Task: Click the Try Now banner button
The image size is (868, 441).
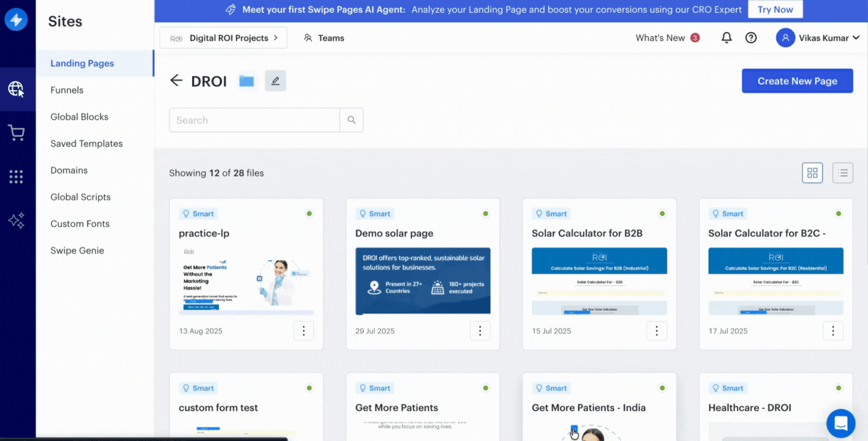Action: pyautogui.click(x=775, y=9)
